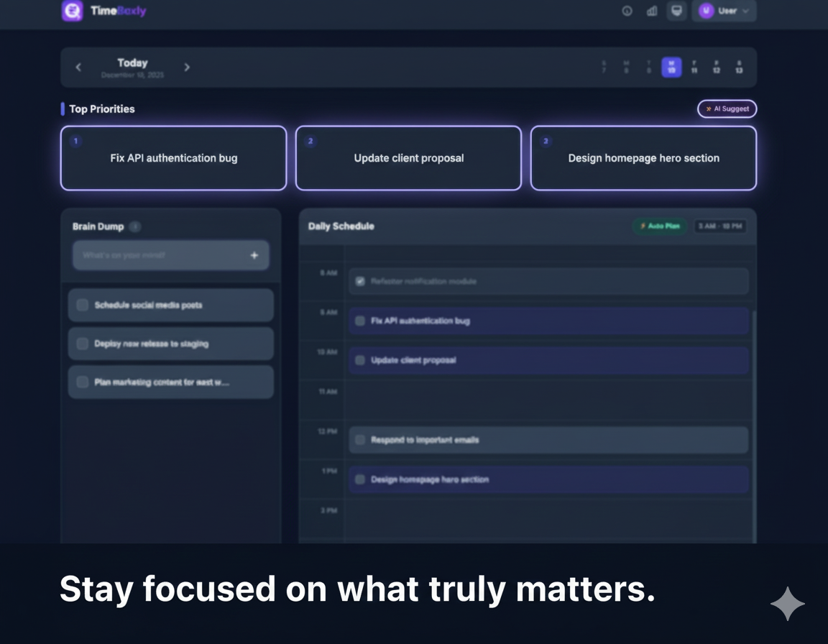This screenshot has height=644, width=828.
Task: Select the highlighted Wednesday date swatch
Action: [x=671, y=67]
